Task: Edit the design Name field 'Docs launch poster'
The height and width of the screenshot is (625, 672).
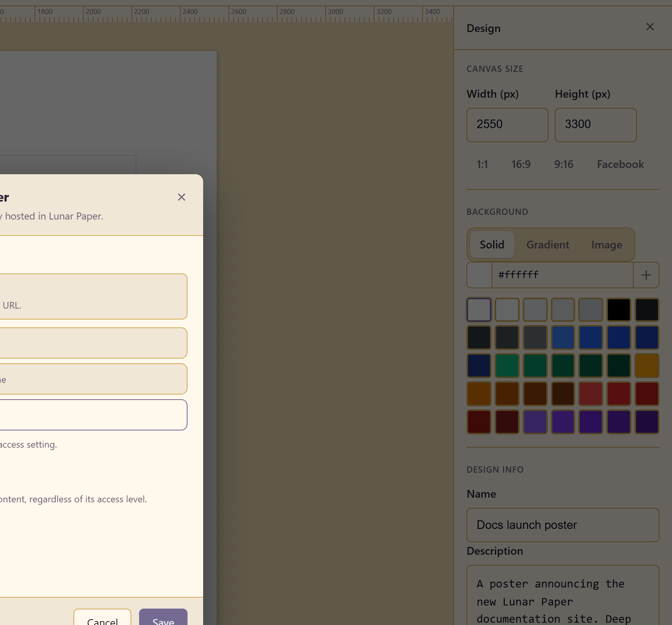Action: pos(563,525)
